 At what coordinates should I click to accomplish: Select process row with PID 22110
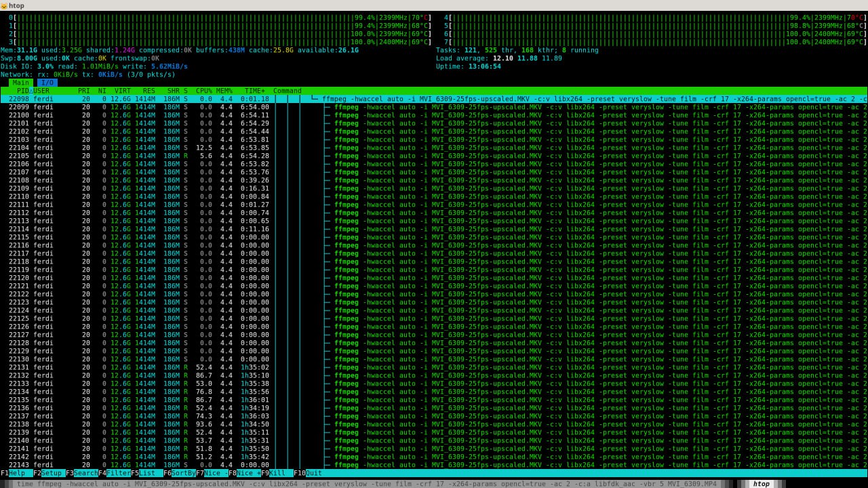click(x=434, y=197)
